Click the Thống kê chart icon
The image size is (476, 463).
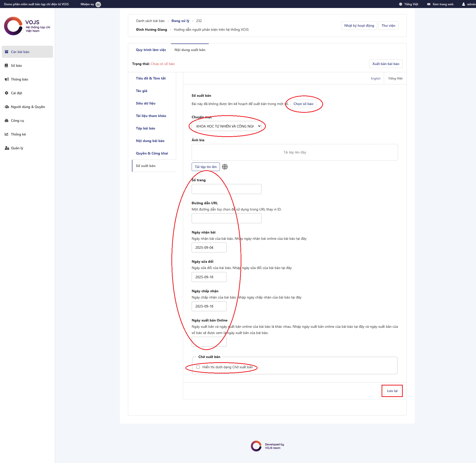[6, 134]
